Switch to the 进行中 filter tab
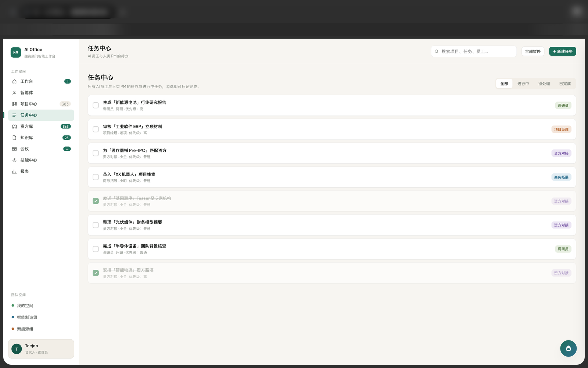Image resolution: width=588 pixels, height=368 pixels. pos(523,84)
